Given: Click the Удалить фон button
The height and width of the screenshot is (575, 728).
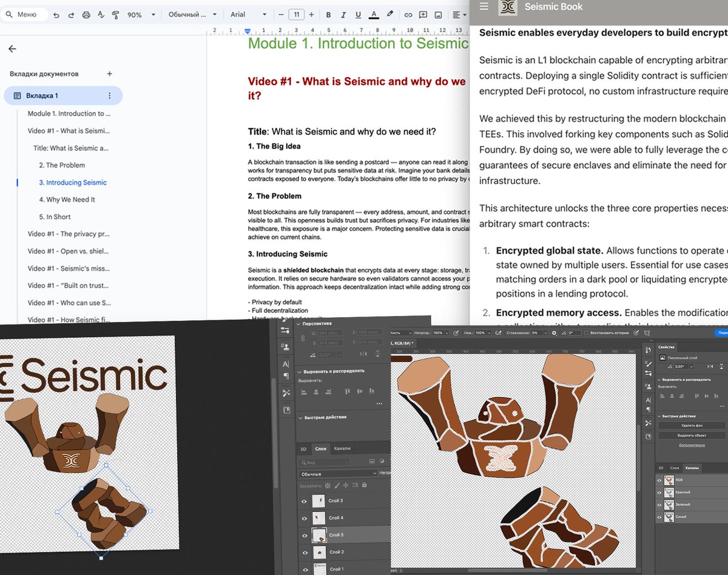Looking at the screenshot, I should pos(693,425).
